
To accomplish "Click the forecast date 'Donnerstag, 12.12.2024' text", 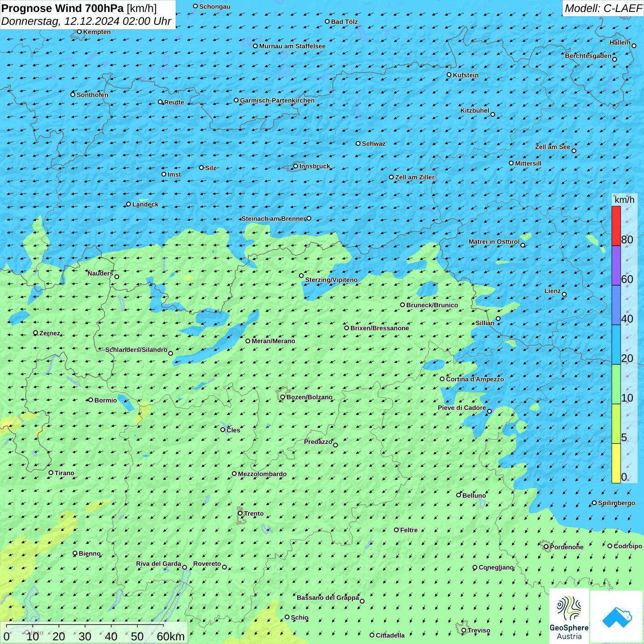I will click(61, 22).
